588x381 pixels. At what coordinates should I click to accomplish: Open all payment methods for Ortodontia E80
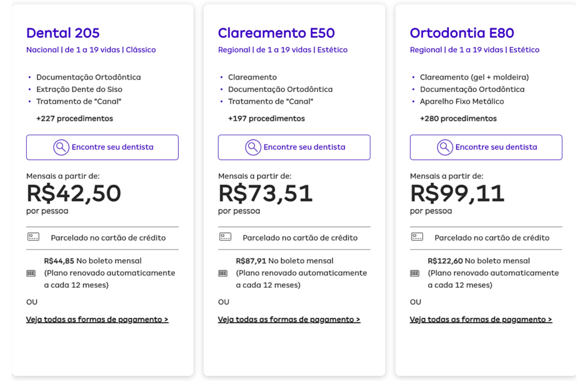point(481,320)
